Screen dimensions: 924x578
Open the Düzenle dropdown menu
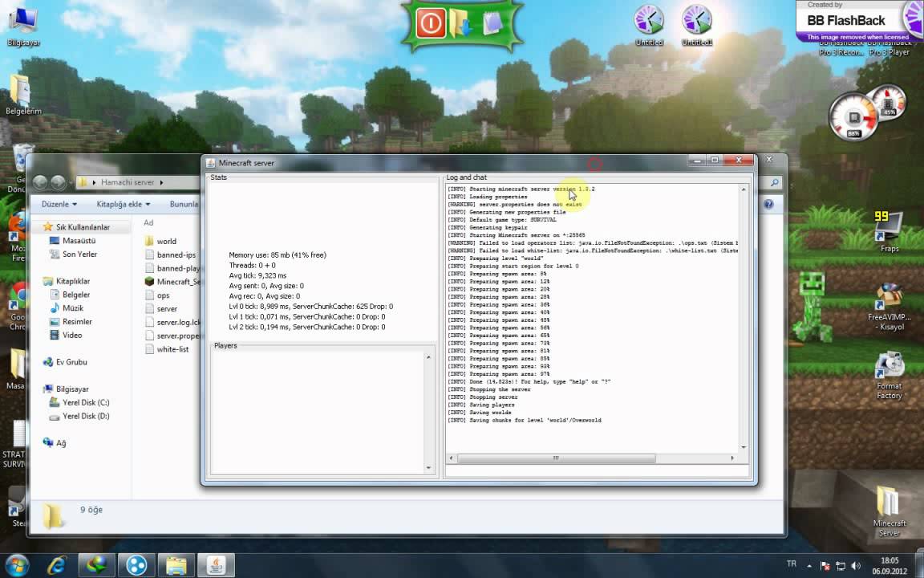pos(59,204)
